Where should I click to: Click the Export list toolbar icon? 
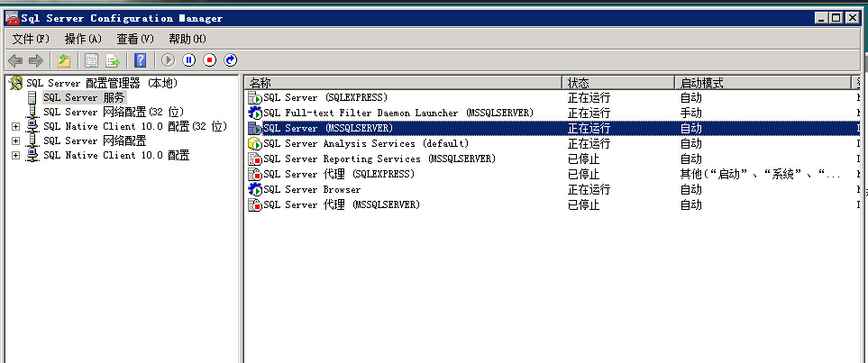click(113, 60)
